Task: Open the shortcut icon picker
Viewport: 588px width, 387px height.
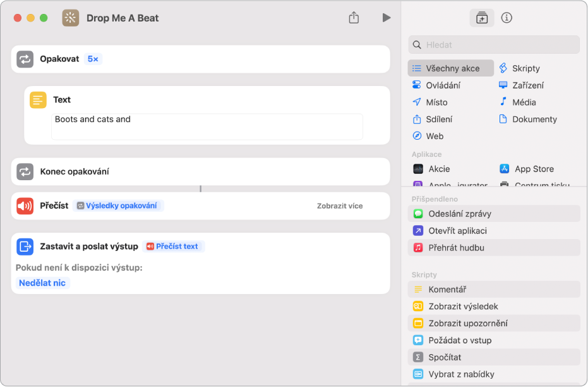Action: [x=71, y=18]
